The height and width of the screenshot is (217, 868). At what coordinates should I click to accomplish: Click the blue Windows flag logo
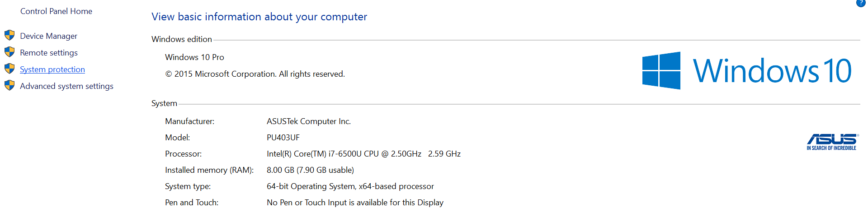pos(661,70)
